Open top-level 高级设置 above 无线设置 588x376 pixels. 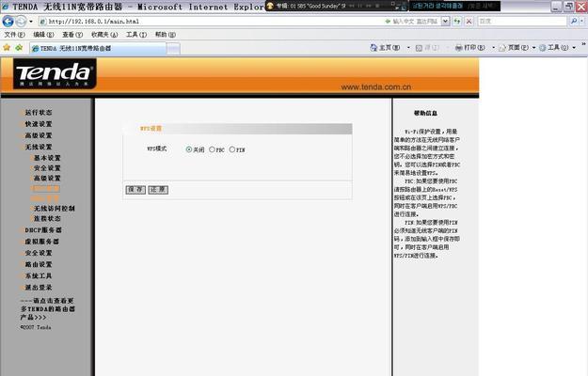[x=39, y=135]
